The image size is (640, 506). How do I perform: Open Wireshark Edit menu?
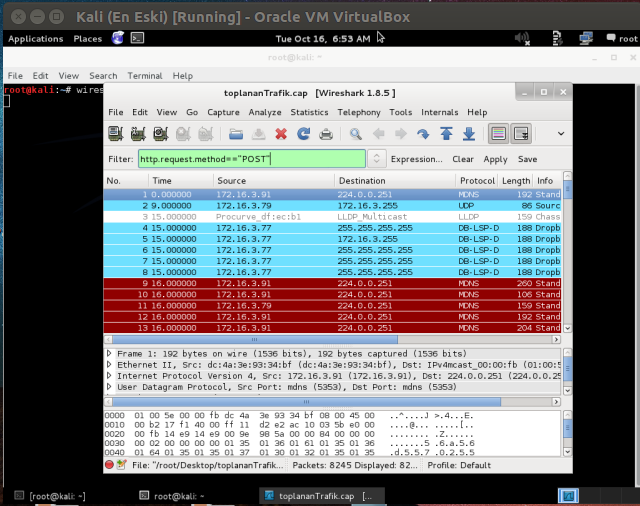pos(140,112)
